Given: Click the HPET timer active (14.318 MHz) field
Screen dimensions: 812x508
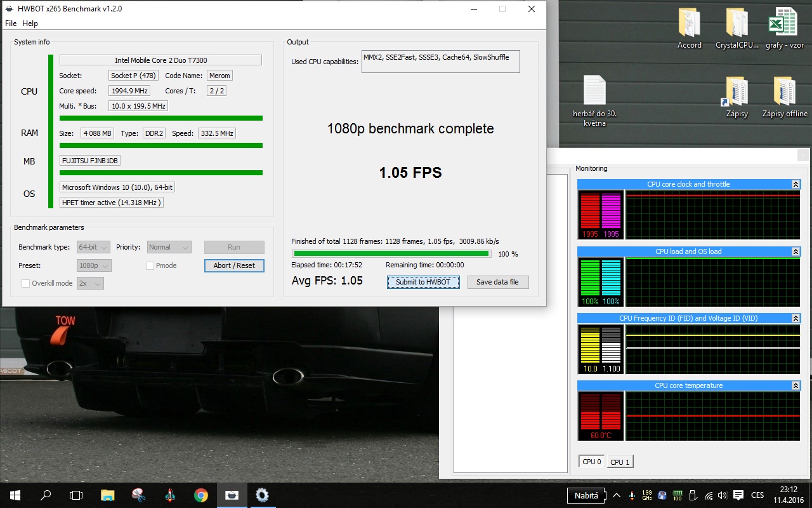Looking at the screenshot, I should 112,203.
